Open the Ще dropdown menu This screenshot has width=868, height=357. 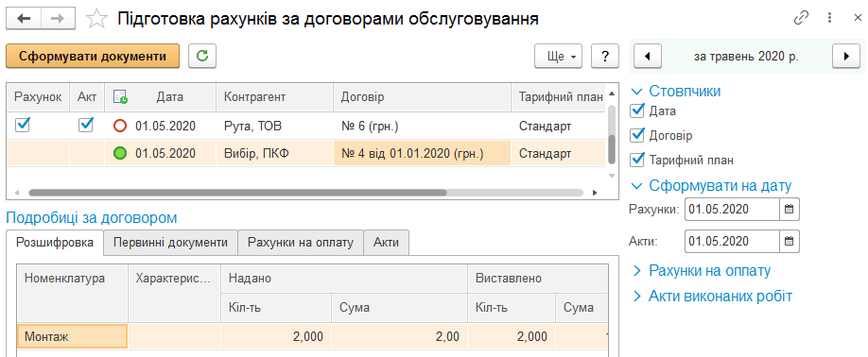click(x=559, y=56)
